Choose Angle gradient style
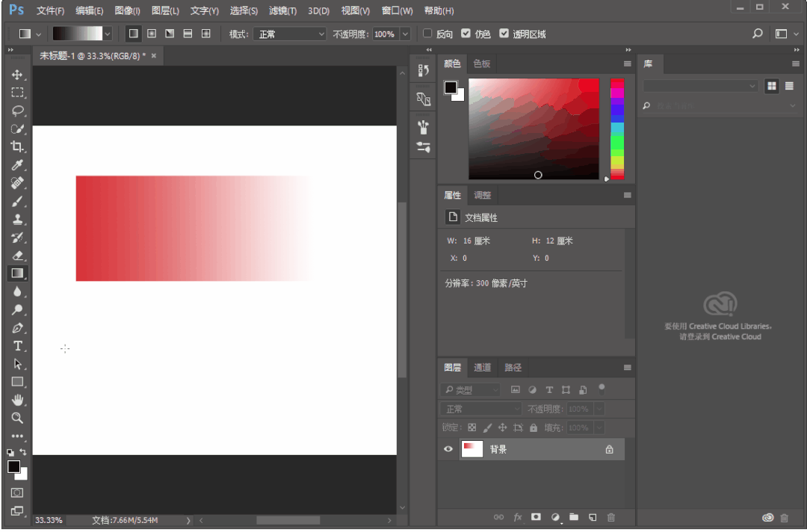The height and width of the screenshot is (532, 807). (x=170, y=34)
